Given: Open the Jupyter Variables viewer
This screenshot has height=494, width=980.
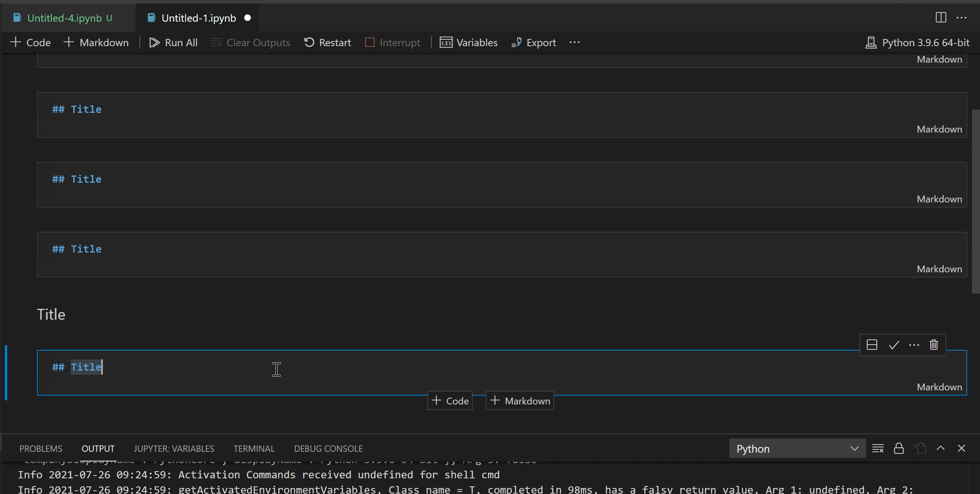Looking at the screenshot, I should tap(468, 42).
